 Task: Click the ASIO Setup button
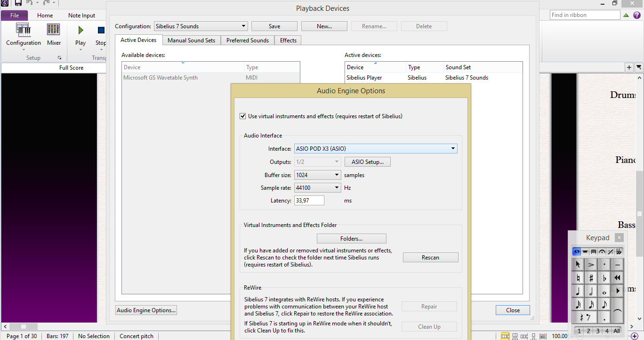coord(368,162)
